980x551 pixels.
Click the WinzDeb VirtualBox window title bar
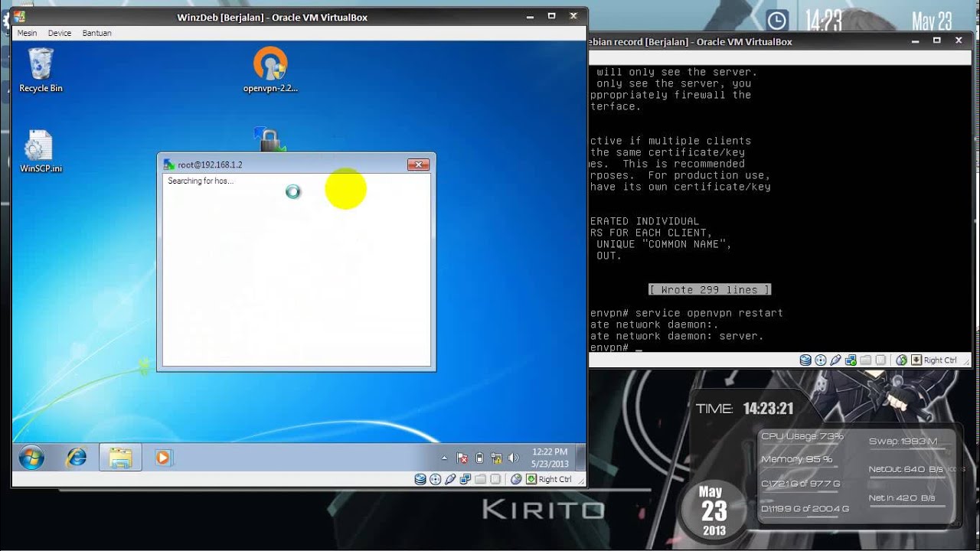(x=272, y=17)
